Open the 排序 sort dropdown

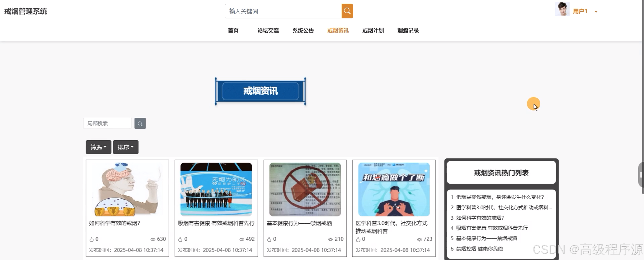click(125, 147)
